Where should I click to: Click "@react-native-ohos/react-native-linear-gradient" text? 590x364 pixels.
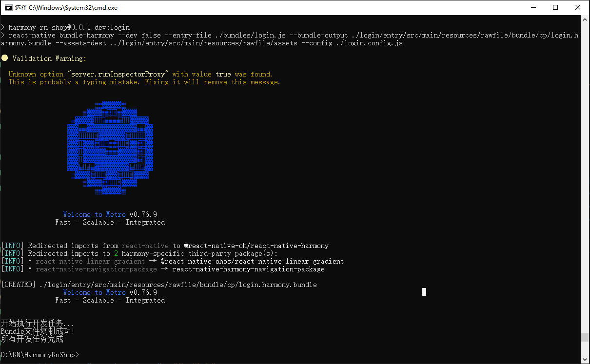[x=252, y=261]
